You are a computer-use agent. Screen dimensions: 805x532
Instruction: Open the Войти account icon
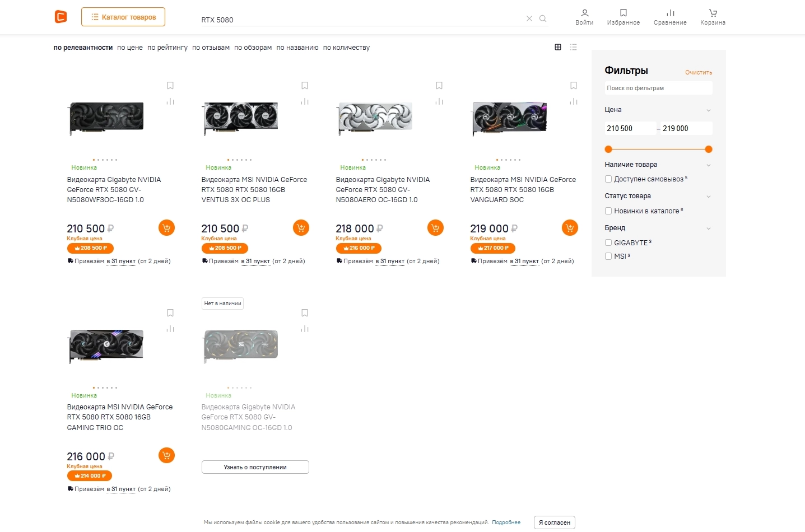[x=584, y=17]
